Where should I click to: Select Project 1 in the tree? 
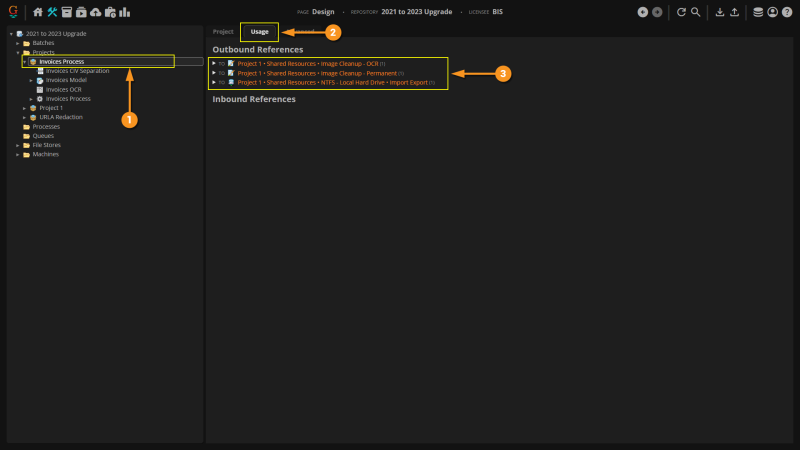tap(51, 108)
